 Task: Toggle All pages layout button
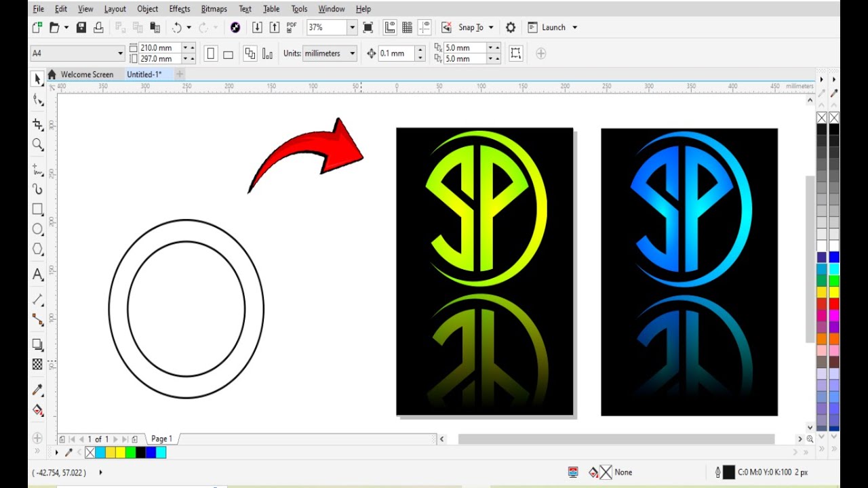click(250, 54)
